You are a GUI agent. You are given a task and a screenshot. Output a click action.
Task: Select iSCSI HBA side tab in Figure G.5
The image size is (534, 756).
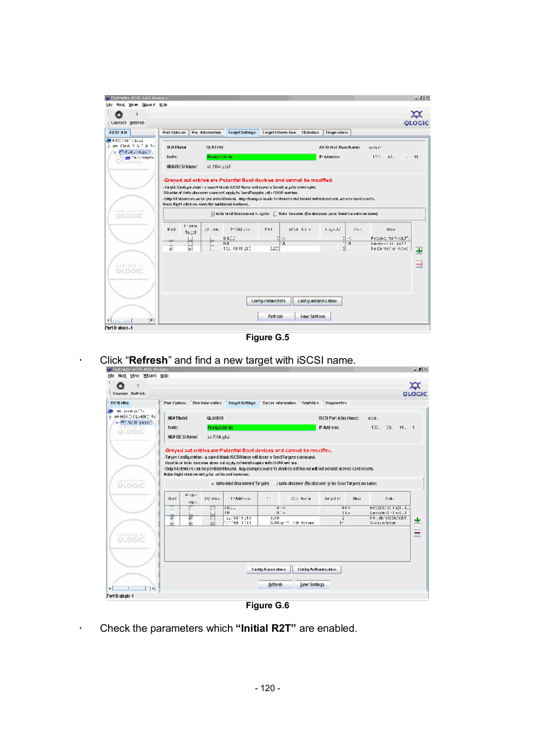tap(118, 133)
